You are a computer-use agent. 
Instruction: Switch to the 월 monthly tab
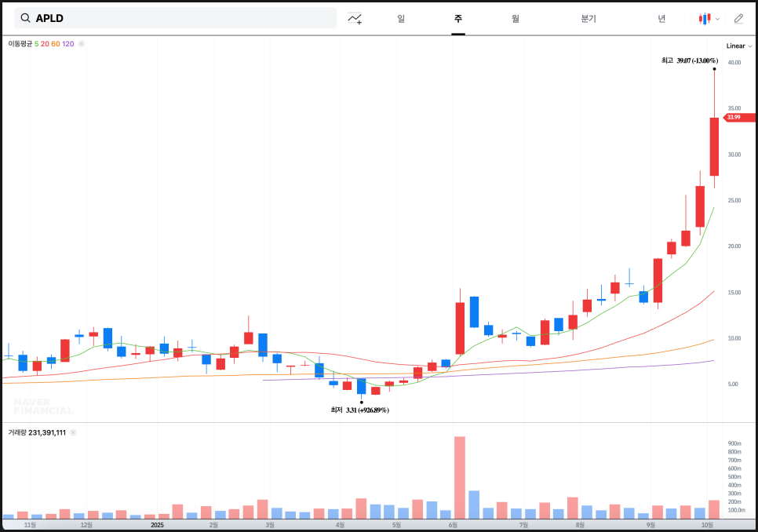pyautogui.click(x=515, y=18)
